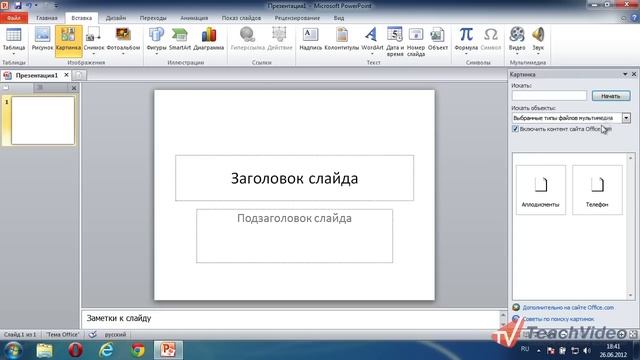Click the RU keyboard language indicator
640x360 pixels.
point(525,349)
